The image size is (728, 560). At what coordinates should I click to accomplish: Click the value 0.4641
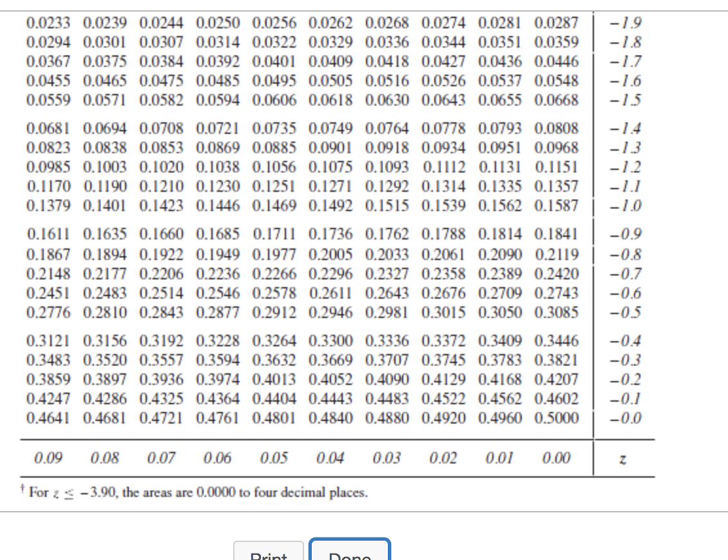point(47,417)
